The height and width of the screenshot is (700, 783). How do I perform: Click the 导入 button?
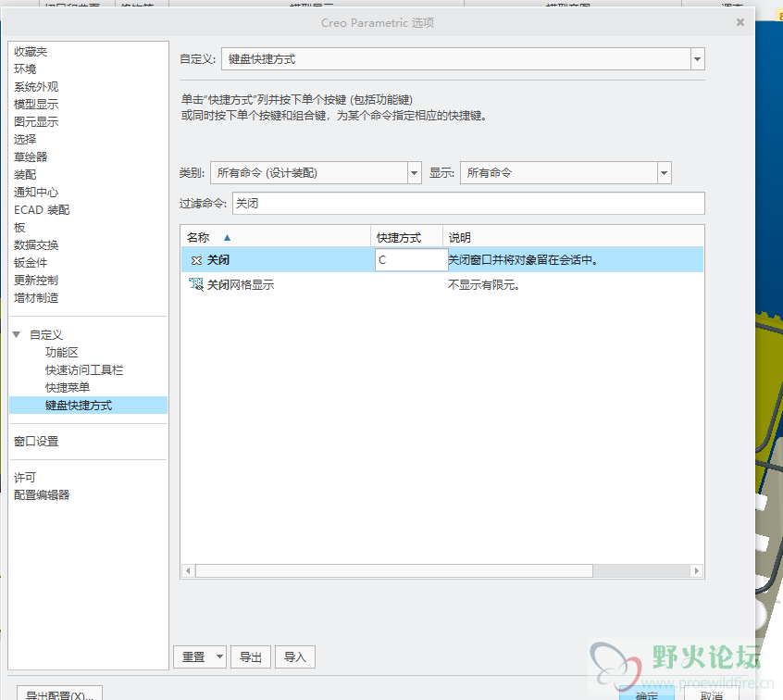[x=294, y=657]
